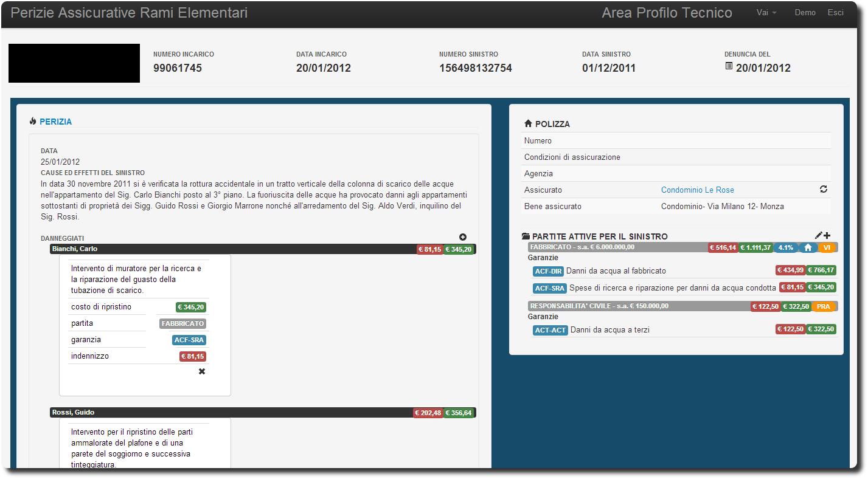Click Demo in the top navigation
Screen dimensions: 868x479
805,13
